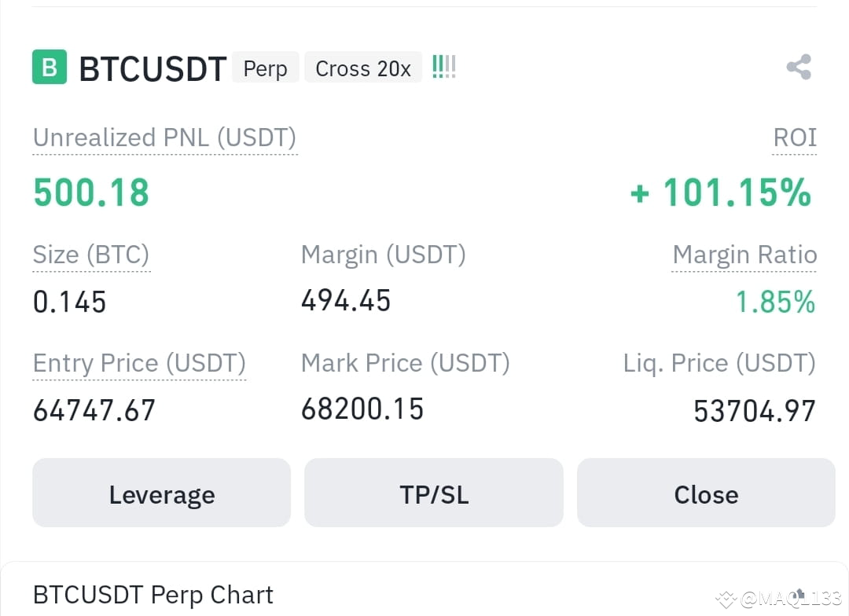Expand the BTCUSDT Perp Chart section
Image resolution: width=849 pixels, height=616 pixels.
[x=153, y=595]
